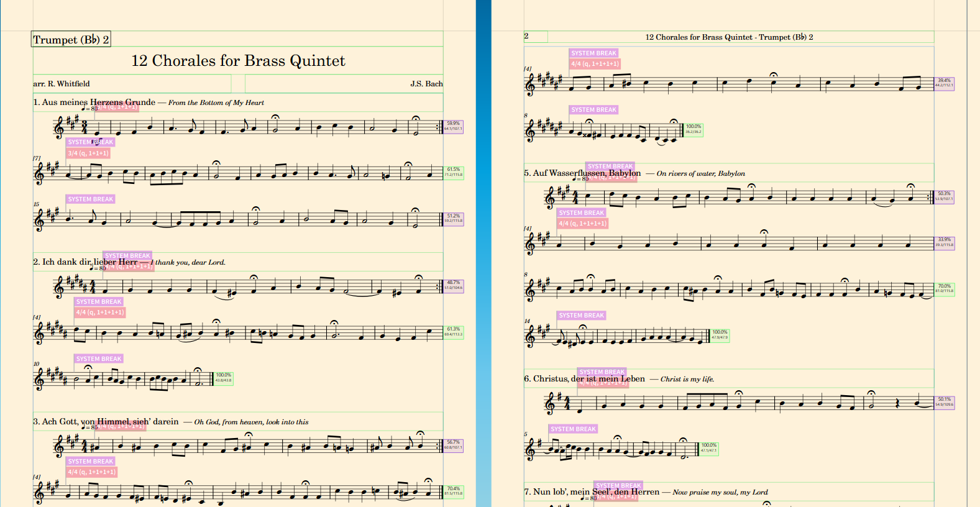
Task: Select the '3/4 (q, 1+1+1)' time signature signpost
Action: [x=88, y=153]
